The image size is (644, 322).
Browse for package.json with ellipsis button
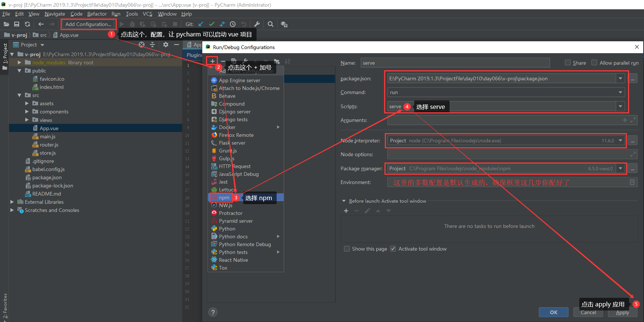(632, 78)
